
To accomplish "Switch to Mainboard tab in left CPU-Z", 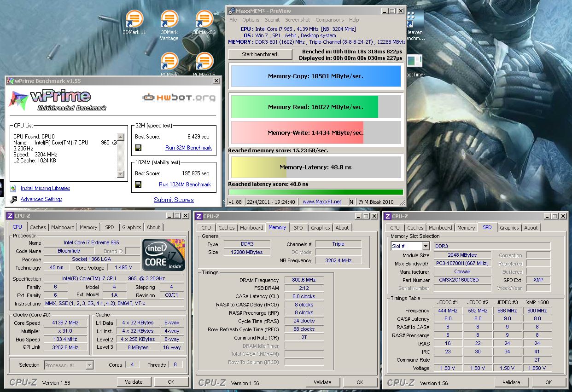I will click(x=63, y=227).
